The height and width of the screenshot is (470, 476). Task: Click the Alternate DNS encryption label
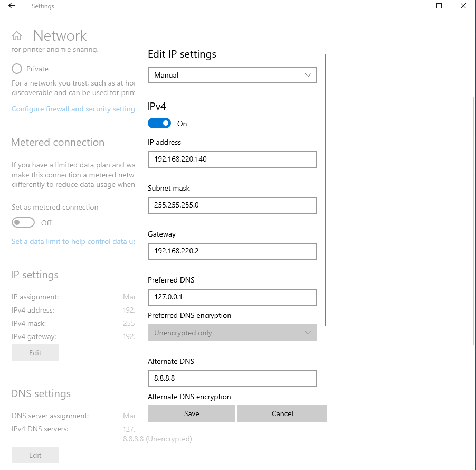point(189,397)
